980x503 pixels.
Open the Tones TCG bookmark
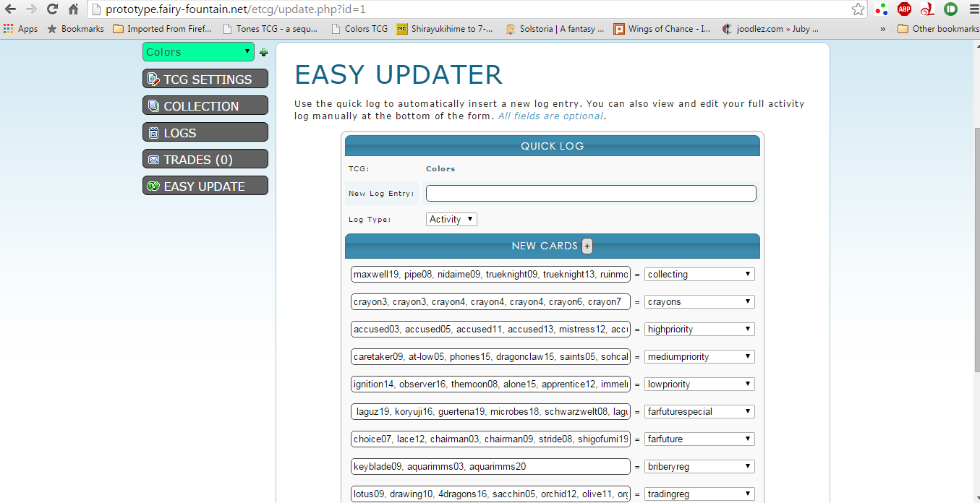(272, 29)
